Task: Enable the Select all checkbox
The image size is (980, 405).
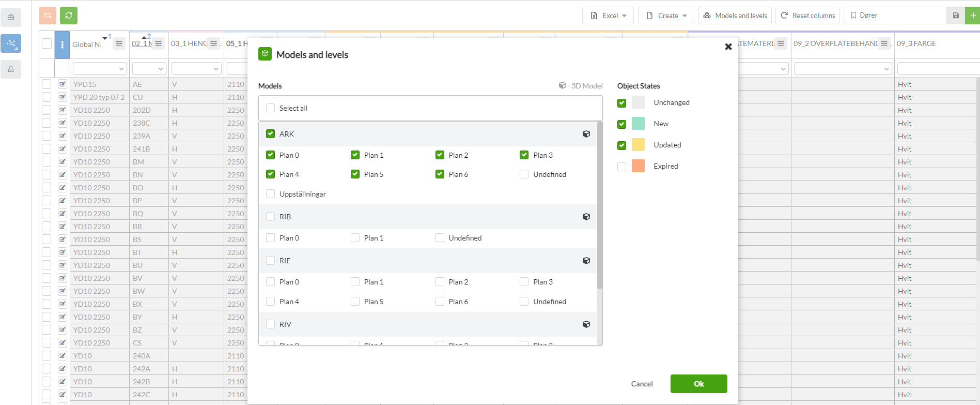Action: [x=270, y=108]
